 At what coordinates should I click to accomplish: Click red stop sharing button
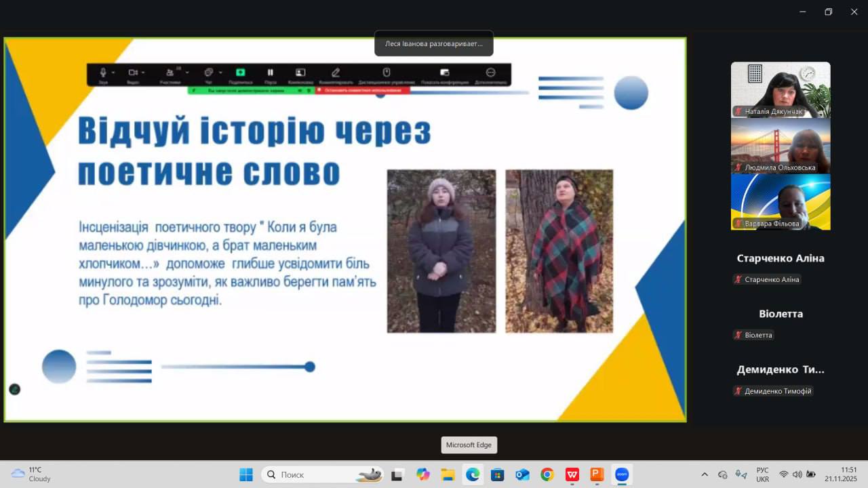362,89
